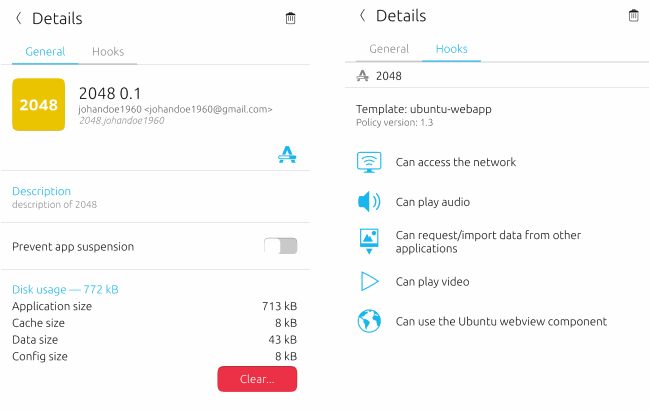Select Hooks tab in right panel
The width and height of the screenshot is (649, 411).
(452, 49)
